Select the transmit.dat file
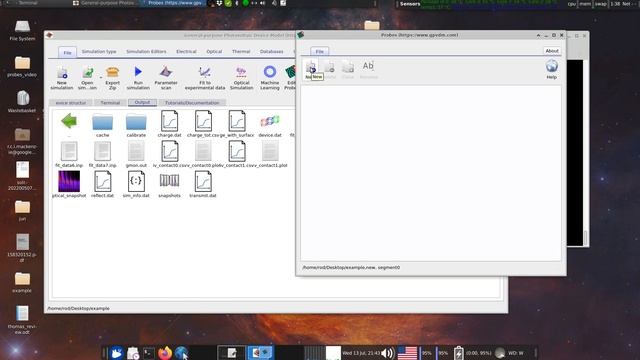The height and width of the screenshot is (360, 640). 203,184
